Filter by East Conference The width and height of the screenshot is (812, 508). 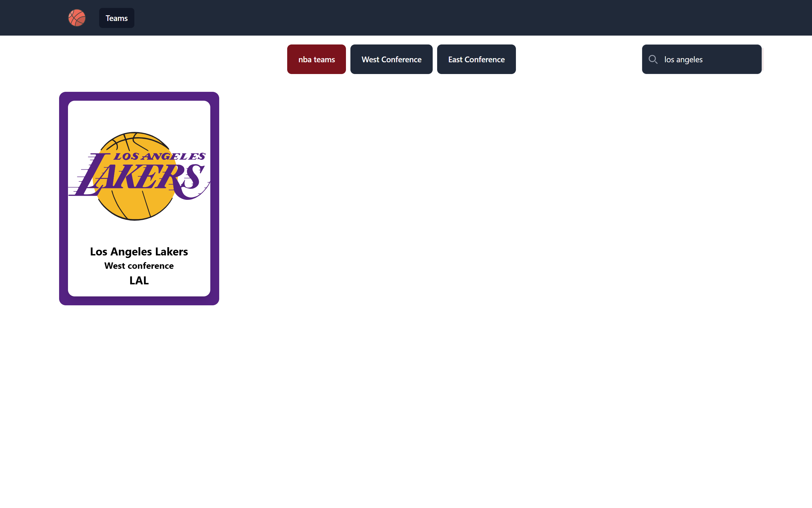click(x=476, y=59)
